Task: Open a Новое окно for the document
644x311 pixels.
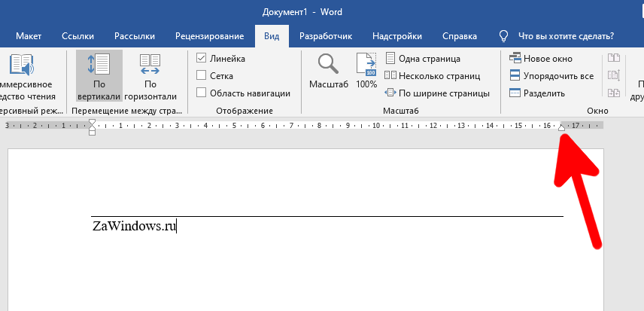Action: [544, 59]
